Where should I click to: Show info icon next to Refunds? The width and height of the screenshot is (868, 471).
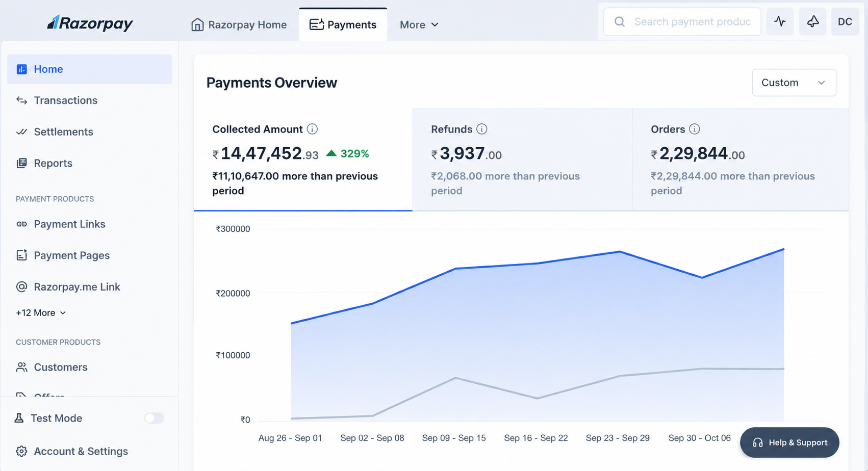(x=482, y=129)
